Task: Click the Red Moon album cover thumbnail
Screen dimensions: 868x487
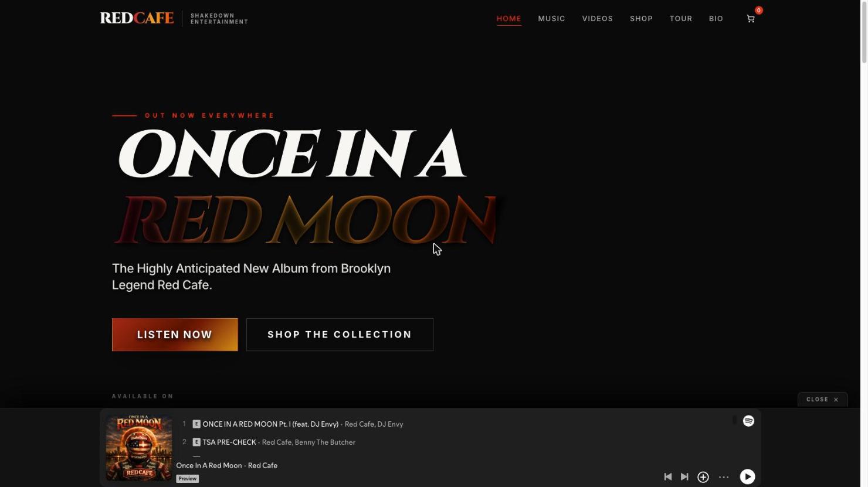Action: (x=139, y=448)
